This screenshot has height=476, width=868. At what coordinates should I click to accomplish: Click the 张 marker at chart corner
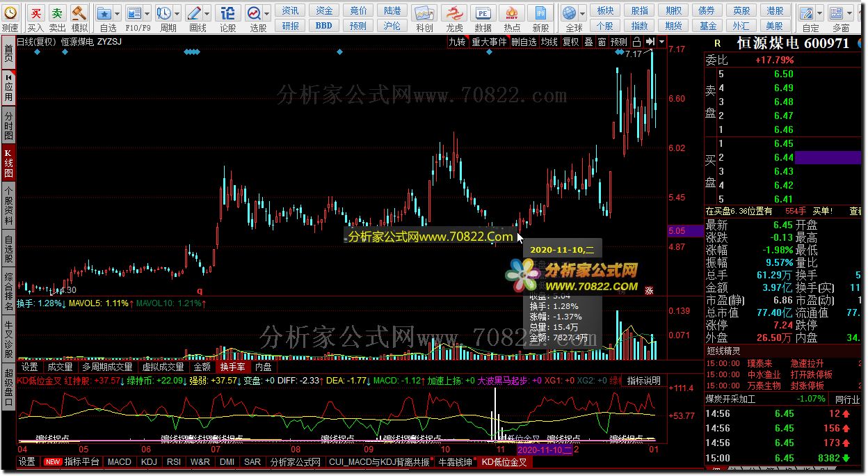pos(650,291)
